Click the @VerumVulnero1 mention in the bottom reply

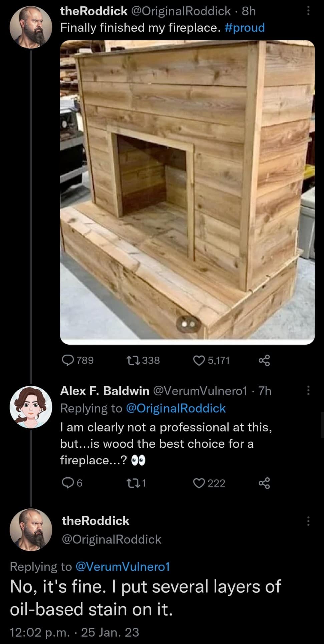[x=123, y=567]
